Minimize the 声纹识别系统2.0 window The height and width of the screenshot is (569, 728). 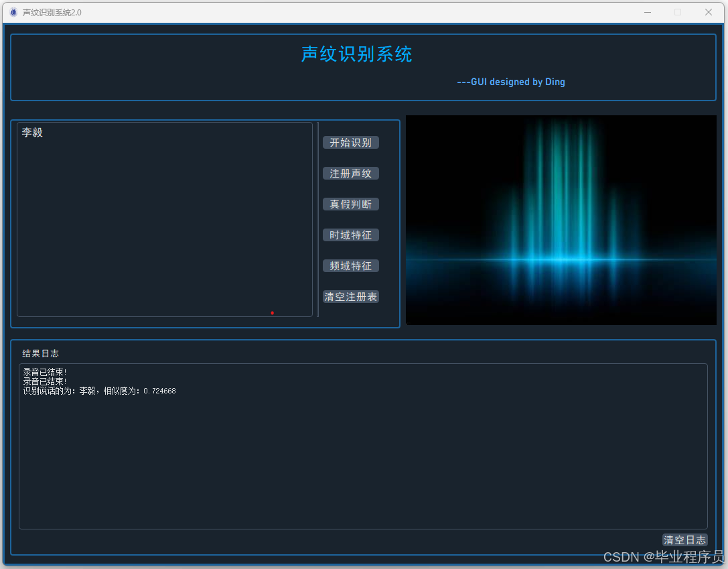coord(647,12)
